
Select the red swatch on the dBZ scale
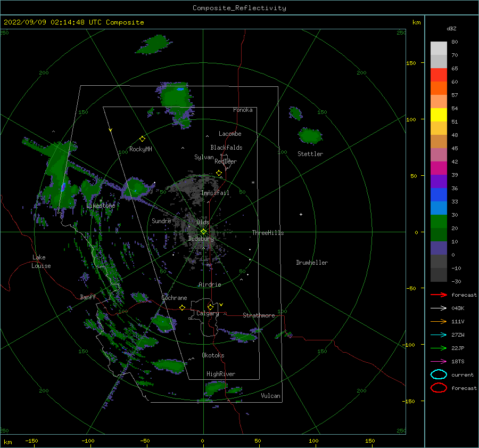pyautogui.click(x=439, y=75)
